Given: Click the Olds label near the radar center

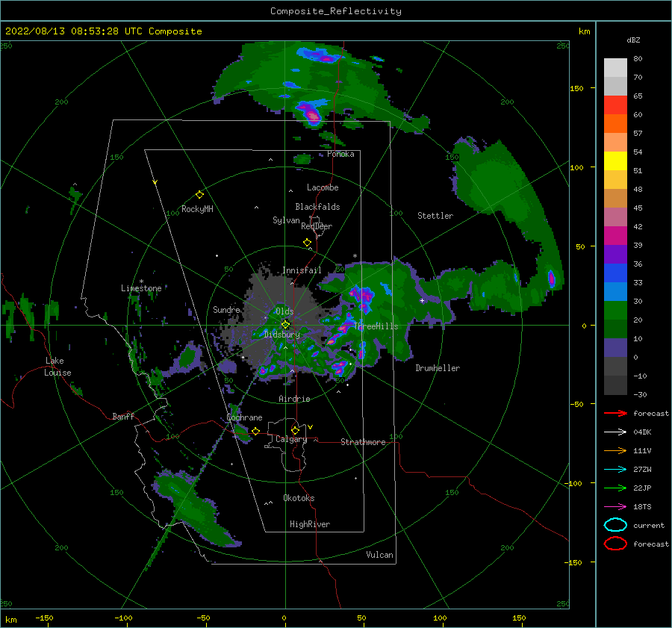Looking at the screenshot, I should click(284, 311).
